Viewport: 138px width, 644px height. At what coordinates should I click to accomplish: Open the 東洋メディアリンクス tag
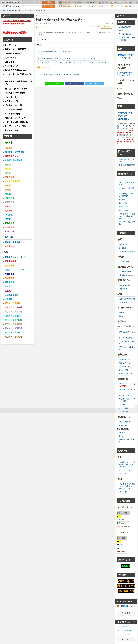(x=73, y=58)
